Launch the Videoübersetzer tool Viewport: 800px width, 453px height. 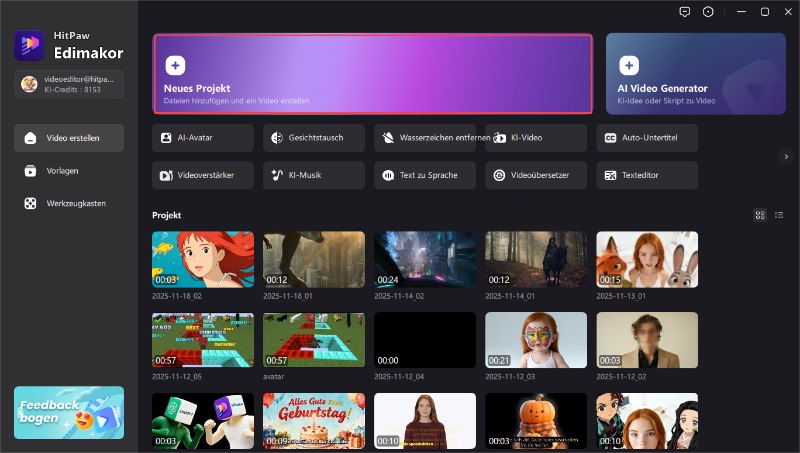click(536, 175)
